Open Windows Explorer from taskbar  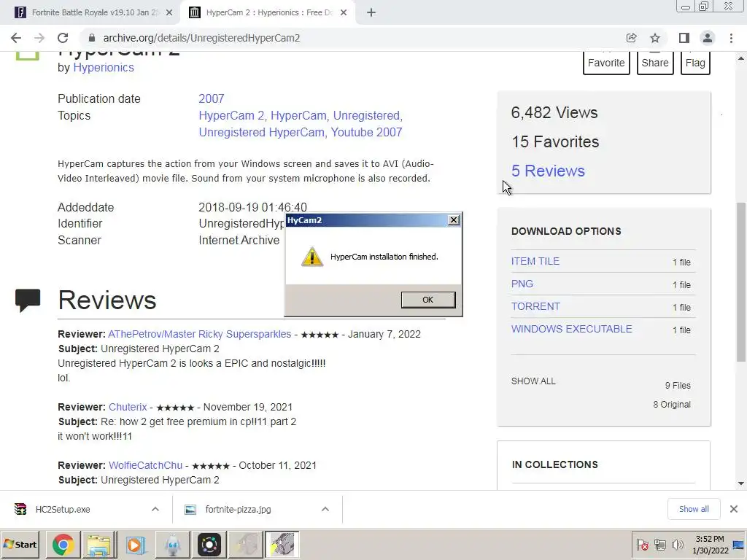click(99, 544)
